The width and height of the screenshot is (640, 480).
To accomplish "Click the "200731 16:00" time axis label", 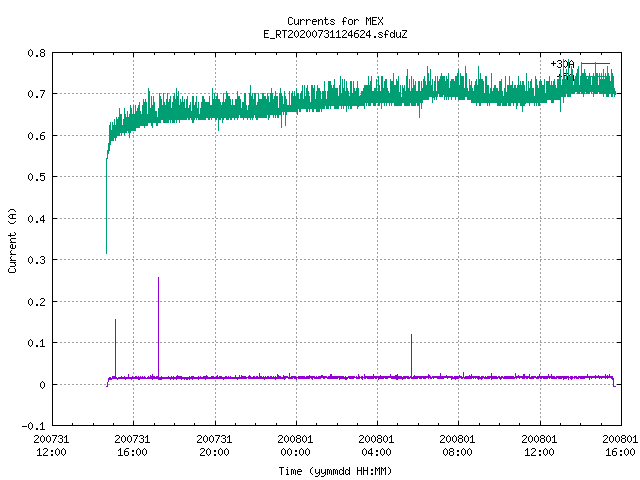I will coord(132,446).
